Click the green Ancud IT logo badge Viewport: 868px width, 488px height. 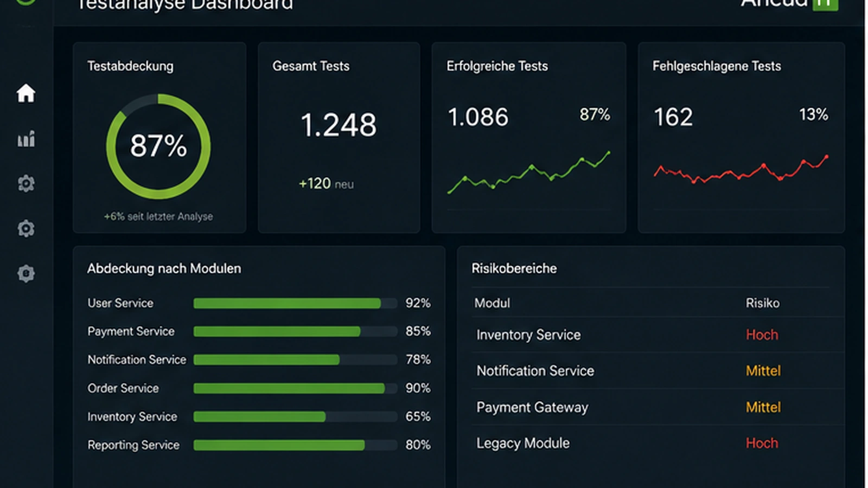pos(825,4)
